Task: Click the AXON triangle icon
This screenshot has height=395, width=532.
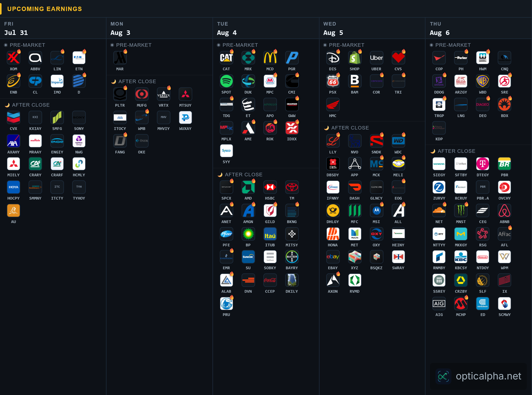Action: 333,280
